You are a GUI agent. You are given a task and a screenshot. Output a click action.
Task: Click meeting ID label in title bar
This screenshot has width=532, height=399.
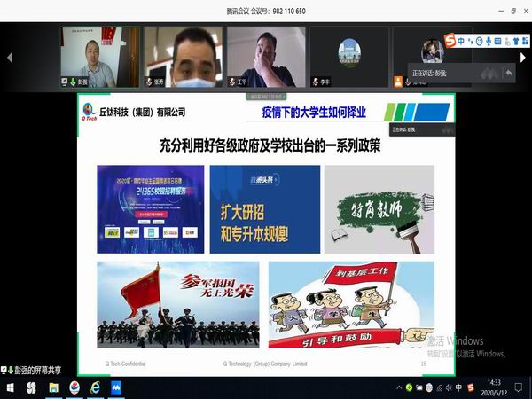click(266, 12)
